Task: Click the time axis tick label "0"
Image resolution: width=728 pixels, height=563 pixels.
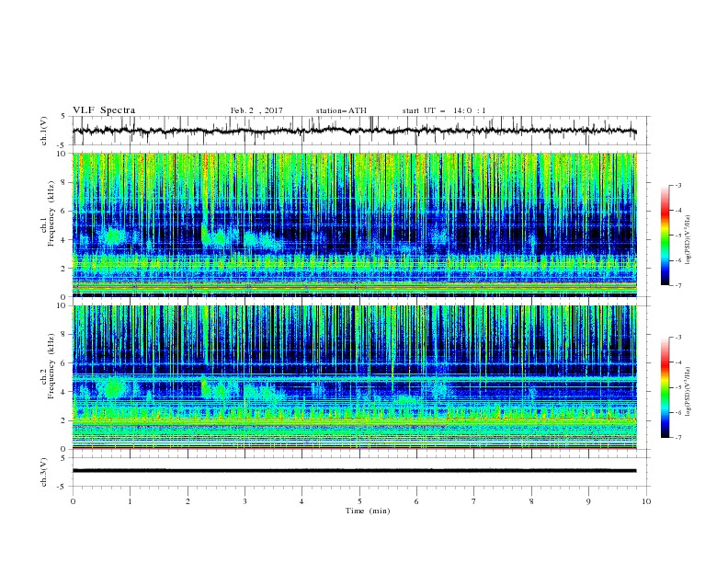Action: 73,501
